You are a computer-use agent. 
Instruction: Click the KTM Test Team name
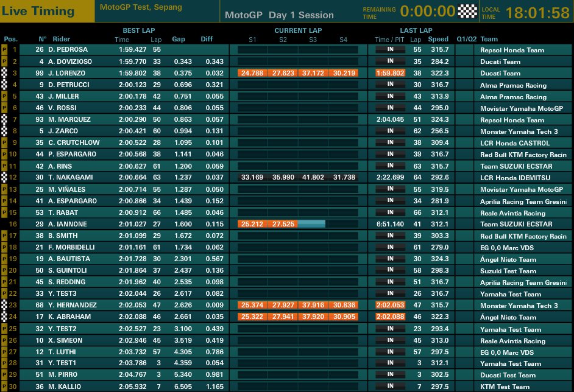[x=505, y=387]
